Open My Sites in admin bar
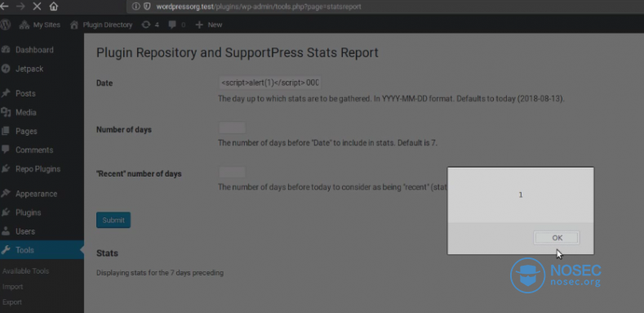The width and height of the screenshot is (644, 313). click(40, 25)
